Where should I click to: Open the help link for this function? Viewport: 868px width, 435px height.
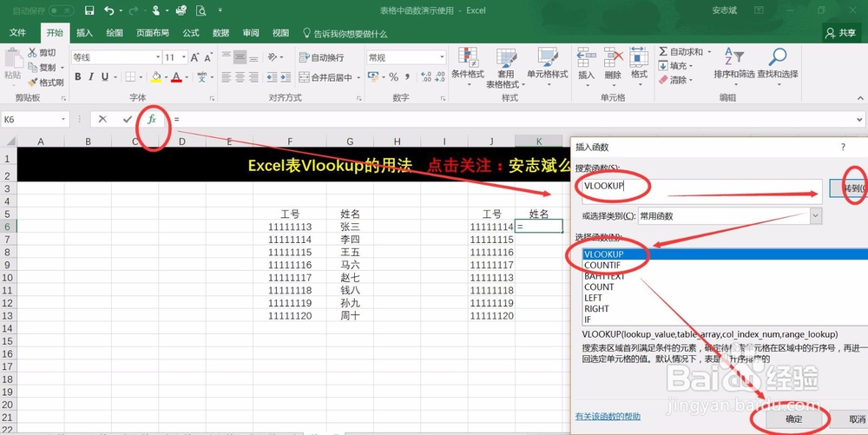[608, 416]
